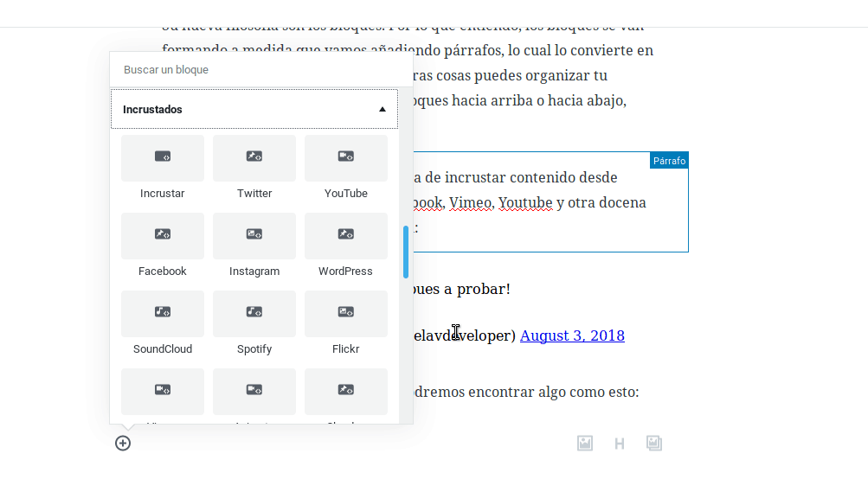This screenshot has height=492, width=868.
Task: Insert an image block shortcut
Action: point(585,444)
